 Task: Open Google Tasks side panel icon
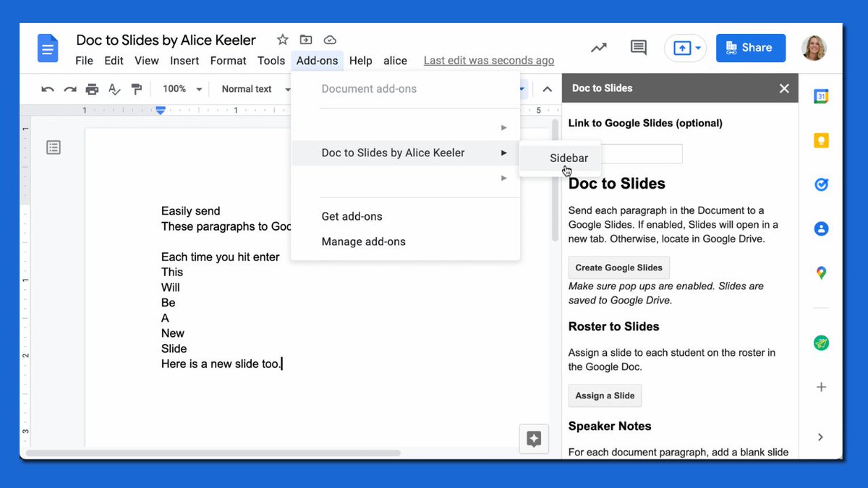821,184
